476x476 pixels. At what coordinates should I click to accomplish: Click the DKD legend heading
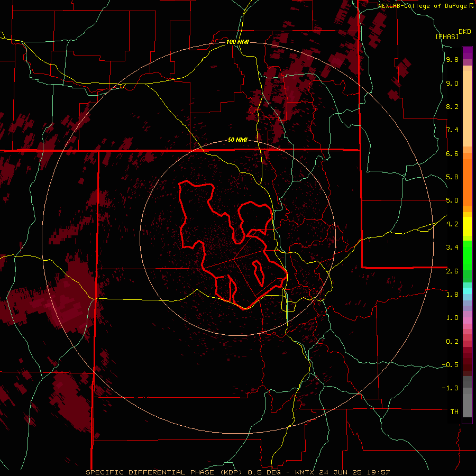[x=464, y=32]
